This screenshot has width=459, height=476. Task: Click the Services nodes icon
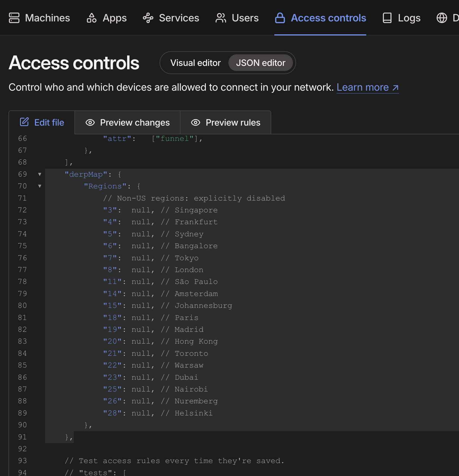click(148, 18)
